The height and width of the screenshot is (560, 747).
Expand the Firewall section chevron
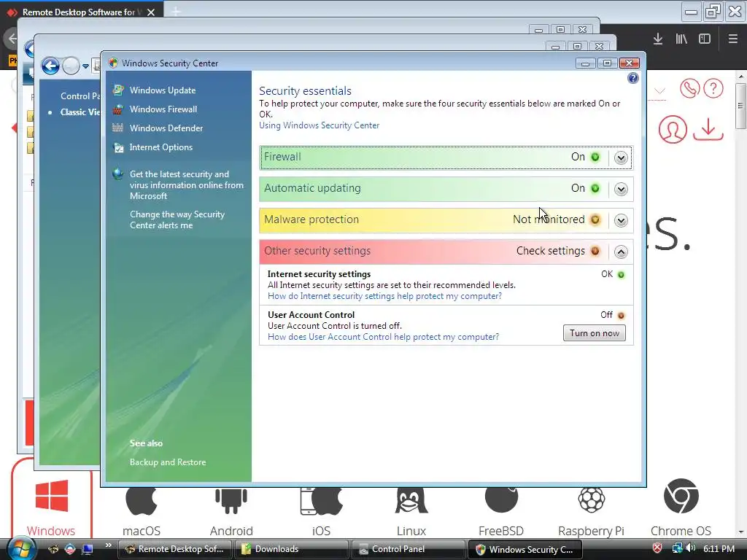pyautogui.click(x=621, y=157)
